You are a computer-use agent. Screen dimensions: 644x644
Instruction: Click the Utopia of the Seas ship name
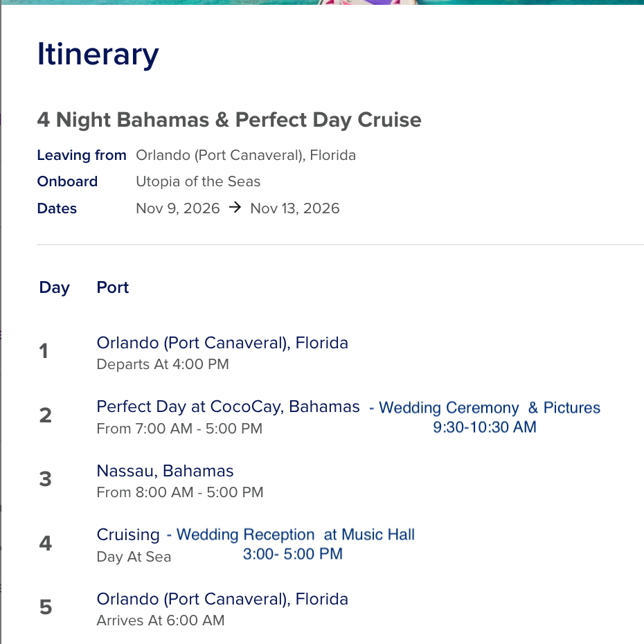198,181
